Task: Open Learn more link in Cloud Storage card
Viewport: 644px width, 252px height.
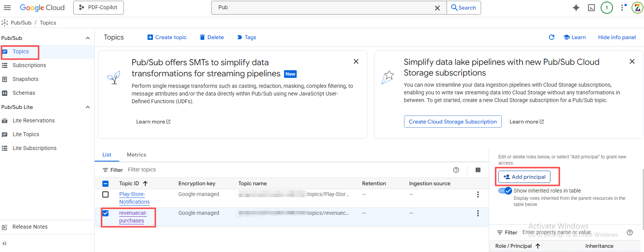Action: coord(527,122)
